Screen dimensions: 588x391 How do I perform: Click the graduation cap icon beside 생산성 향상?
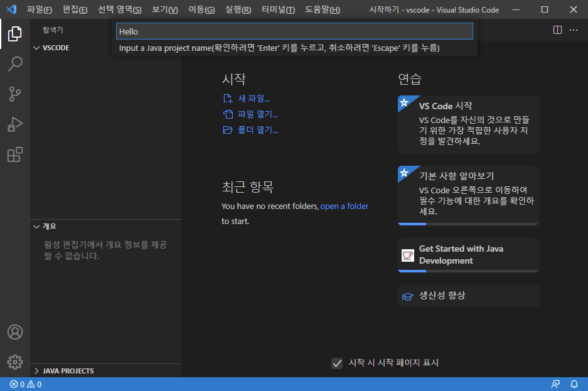pyautogui.click(x=408, y=296)
